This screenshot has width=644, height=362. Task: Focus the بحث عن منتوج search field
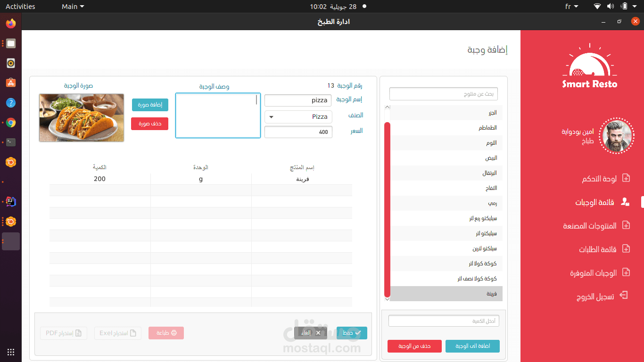(x=444, y=94)
